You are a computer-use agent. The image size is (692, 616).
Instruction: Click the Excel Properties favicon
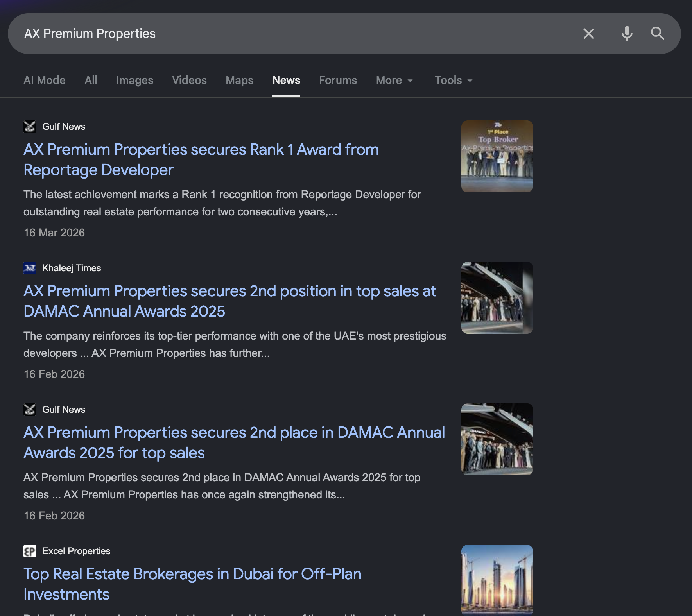pyautogui.click(x=30, y=551)
